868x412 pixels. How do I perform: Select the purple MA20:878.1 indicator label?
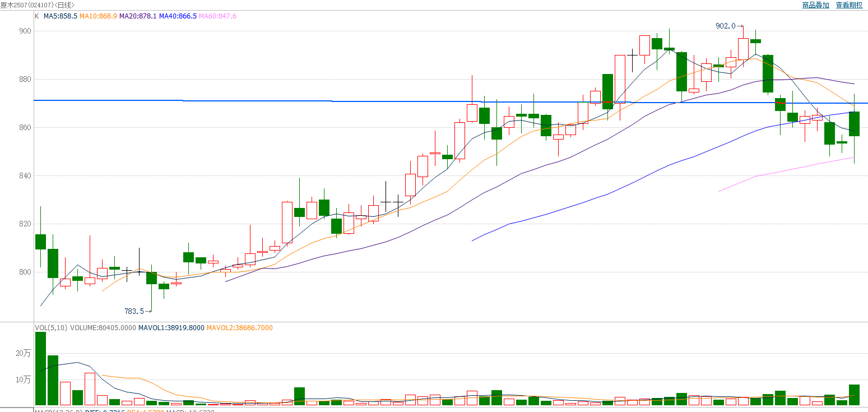(x=138, y=16)
